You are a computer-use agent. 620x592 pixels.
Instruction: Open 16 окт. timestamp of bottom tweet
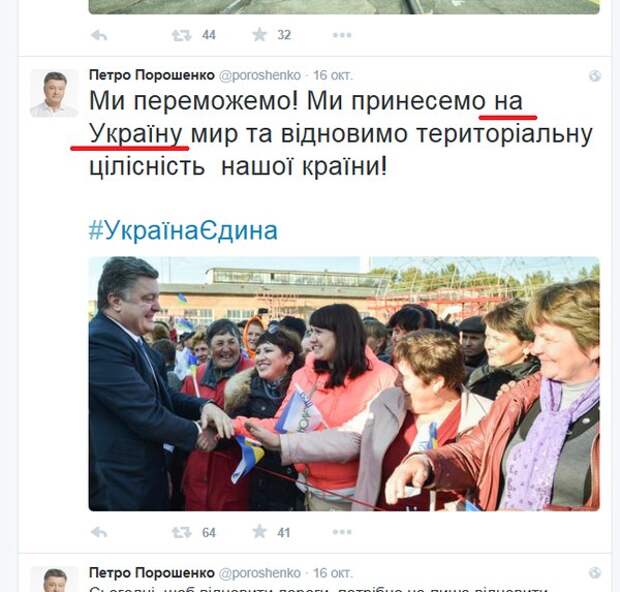pyautogui.click(x=333, y=573)
